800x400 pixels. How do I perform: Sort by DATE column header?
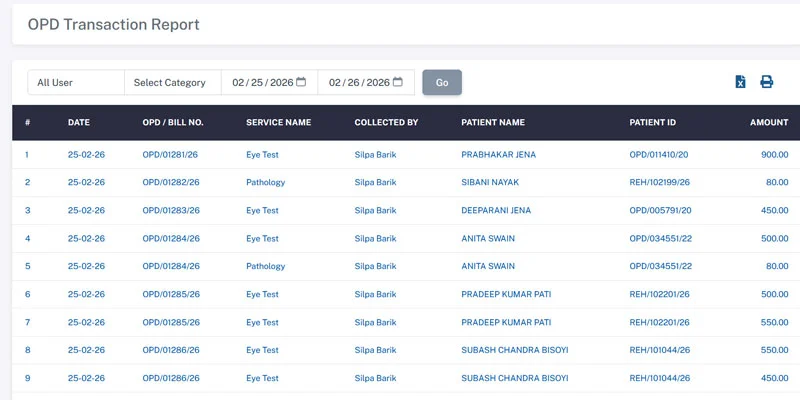[x=79, y=122]
